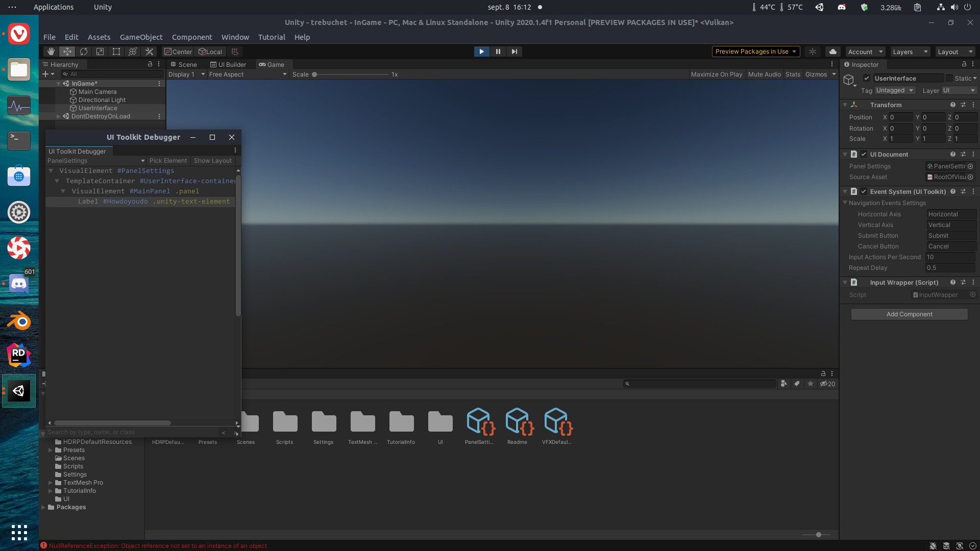Screen dimensions: 980x551
Task: Switch to the UI Builder tab
Action: click(x=228, y=64)
